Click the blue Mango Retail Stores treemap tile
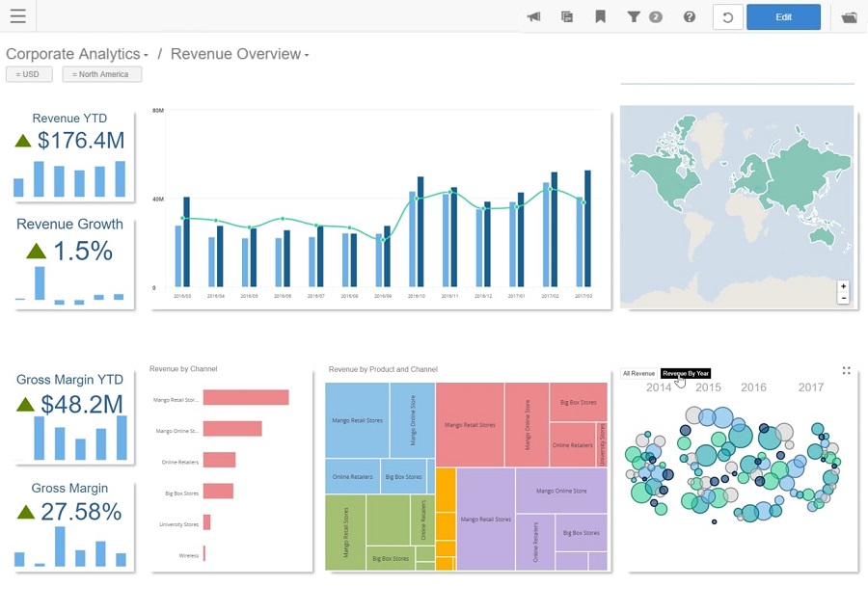868x613 pixels. 357,420
